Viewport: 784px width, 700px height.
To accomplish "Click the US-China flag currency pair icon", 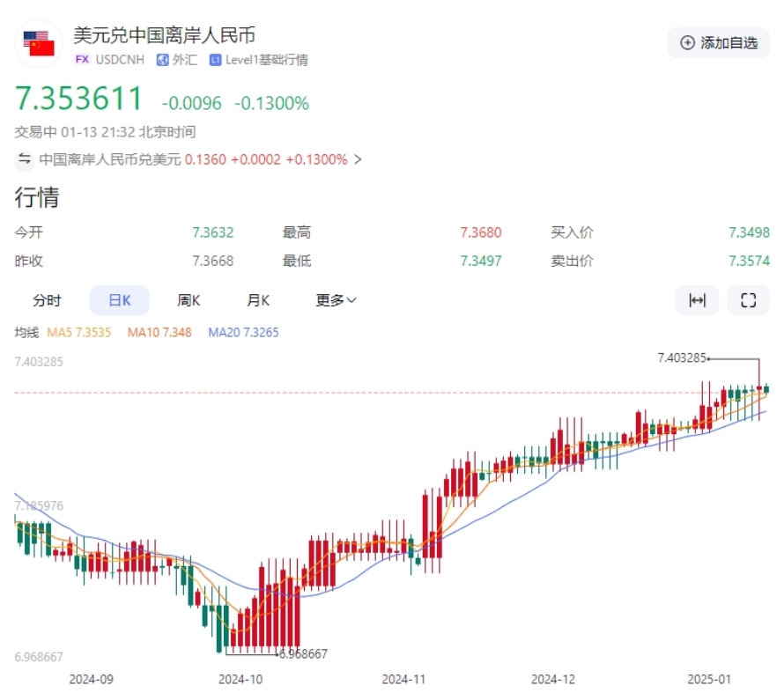I will point(39,43).
